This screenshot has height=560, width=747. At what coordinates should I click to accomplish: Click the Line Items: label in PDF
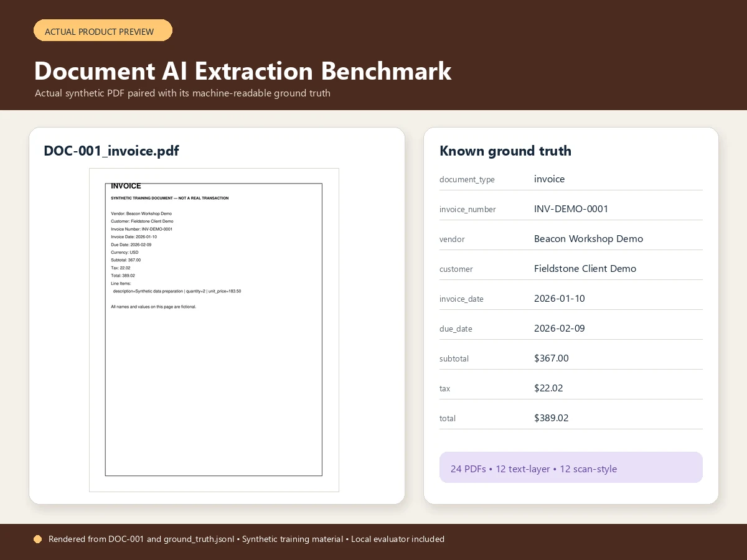[x=121, y=283]
